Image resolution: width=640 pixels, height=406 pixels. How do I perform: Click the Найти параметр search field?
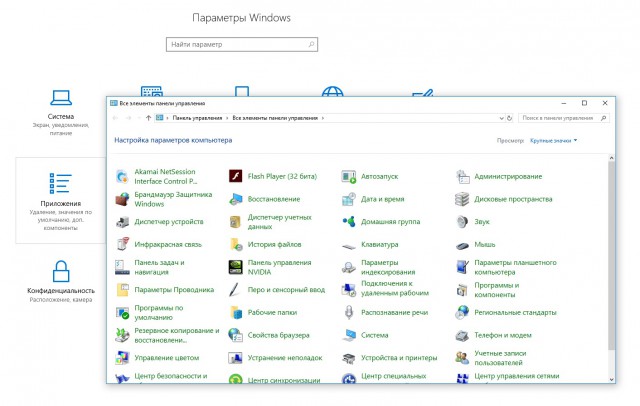pos(242,44)
